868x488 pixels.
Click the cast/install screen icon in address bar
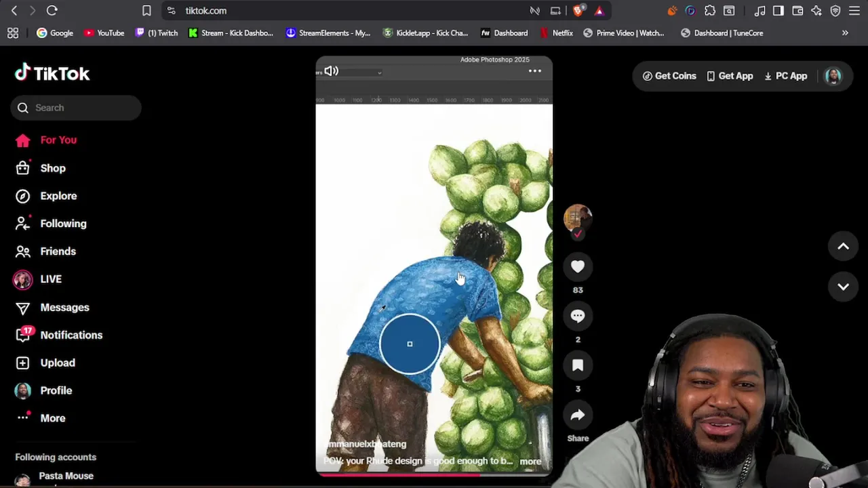click(555, 10)
